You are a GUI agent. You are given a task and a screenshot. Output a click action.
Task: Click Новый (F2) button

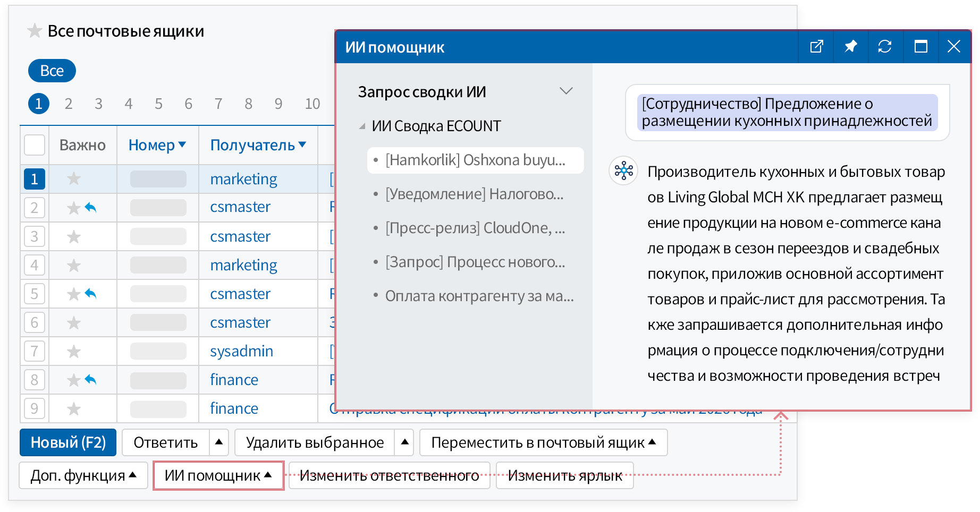click(68, 442)
